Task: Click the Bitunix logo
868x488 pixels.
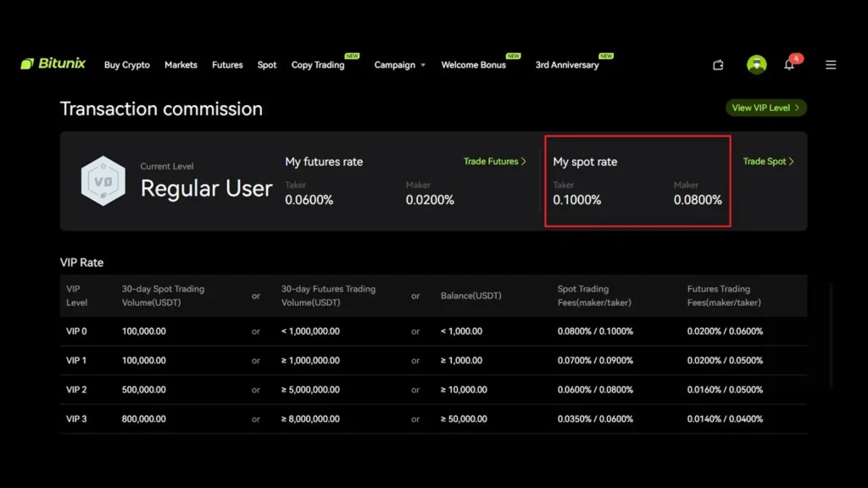Action: point(53,64)
